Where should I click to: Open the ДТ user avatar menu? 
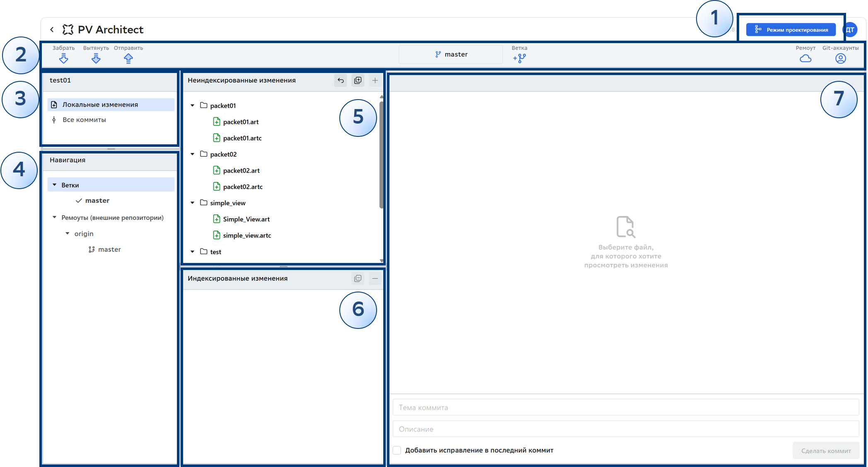(x=850, y=30)
